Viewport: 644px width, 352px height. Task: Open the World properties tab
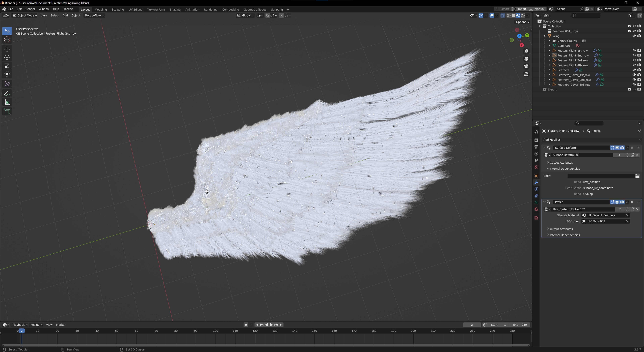[536, 167]
